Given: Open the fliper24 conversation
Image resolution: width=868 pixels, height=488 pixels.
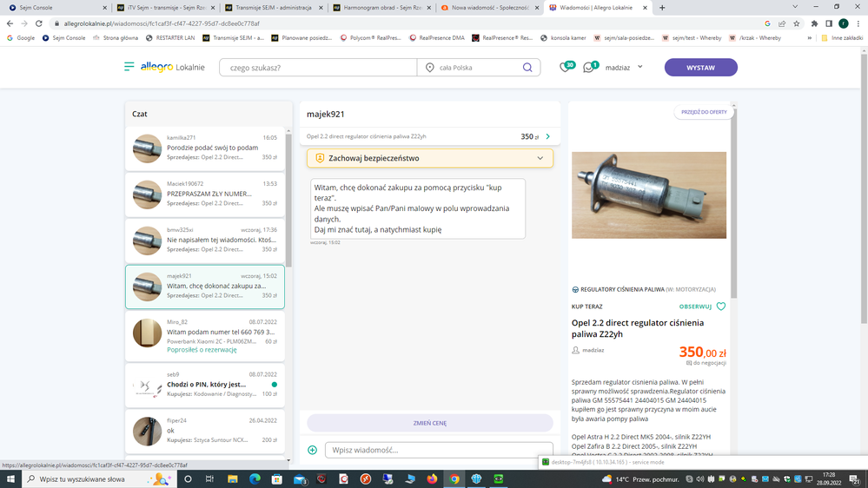Looking at the screenshot, I should pyautogui.click(x=205, y=431).
